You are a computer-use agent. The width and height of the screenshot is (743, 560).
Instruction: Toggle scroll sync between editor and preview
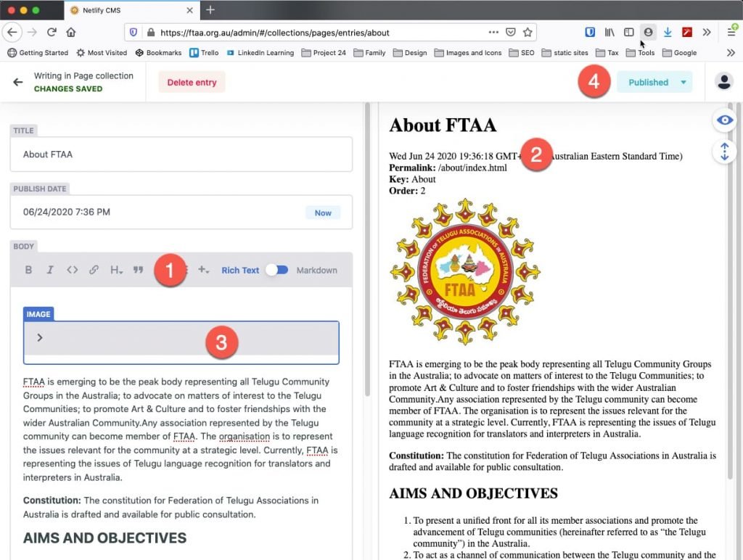coord(724,152)
